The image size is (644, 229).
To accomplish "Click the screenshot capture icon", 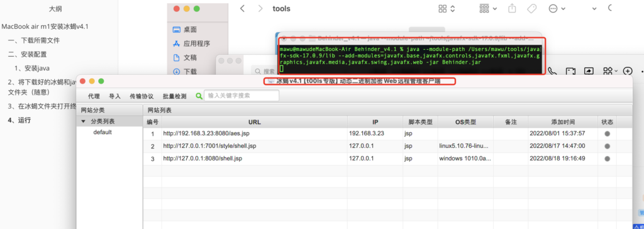I will (x=570, y=71).
